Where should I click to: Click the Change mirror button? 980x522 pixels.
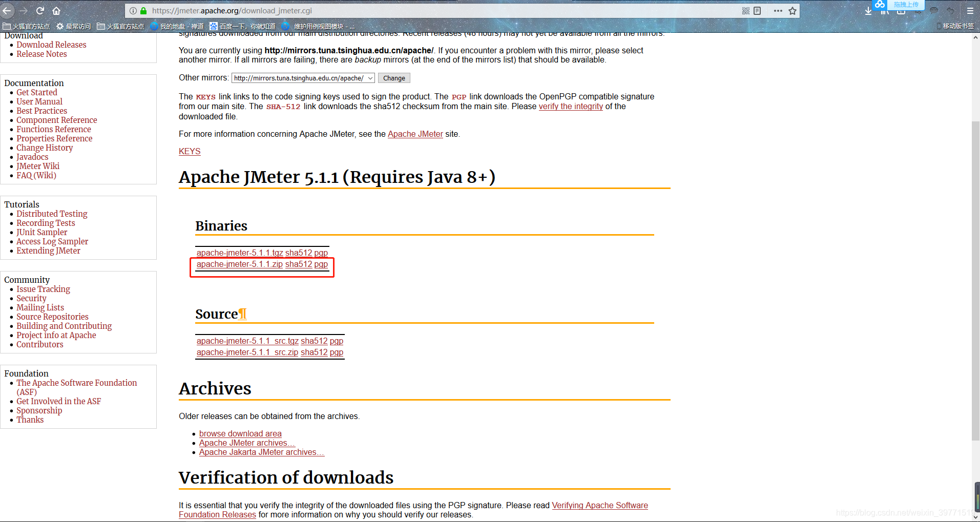pos(394,78)
